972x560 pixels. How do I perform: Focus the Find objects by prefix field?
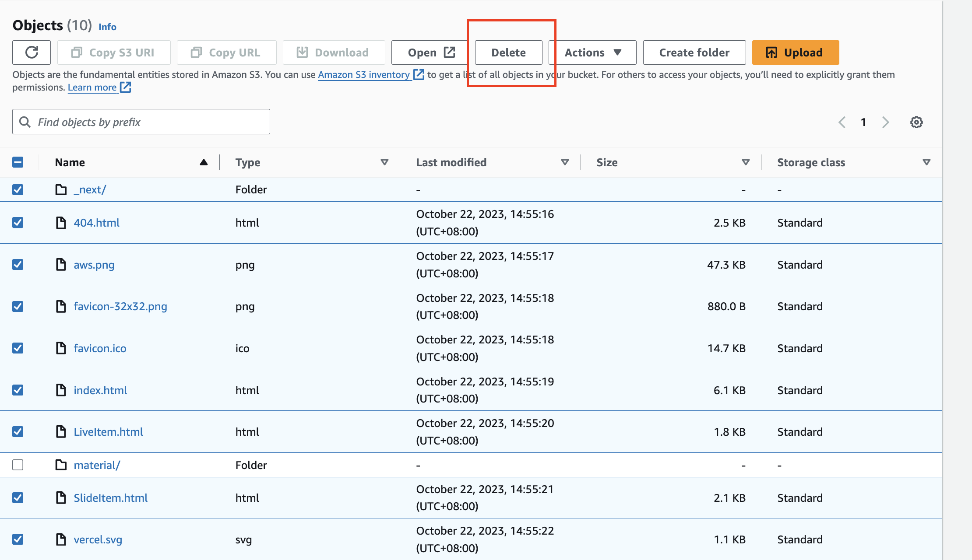pos(141,122)
